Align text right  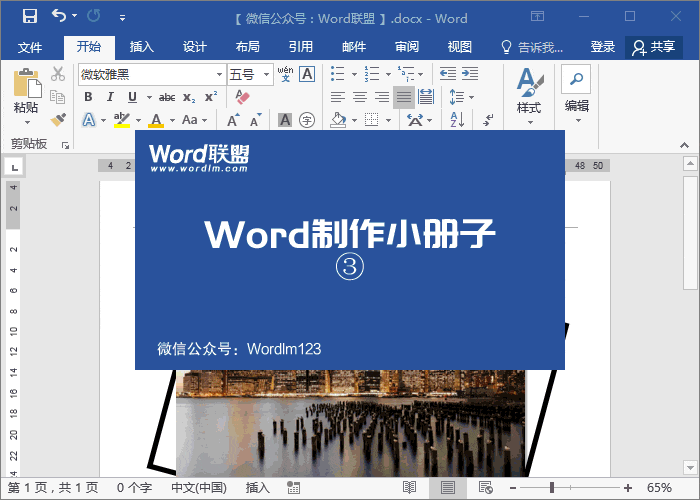tap(382, 97)
